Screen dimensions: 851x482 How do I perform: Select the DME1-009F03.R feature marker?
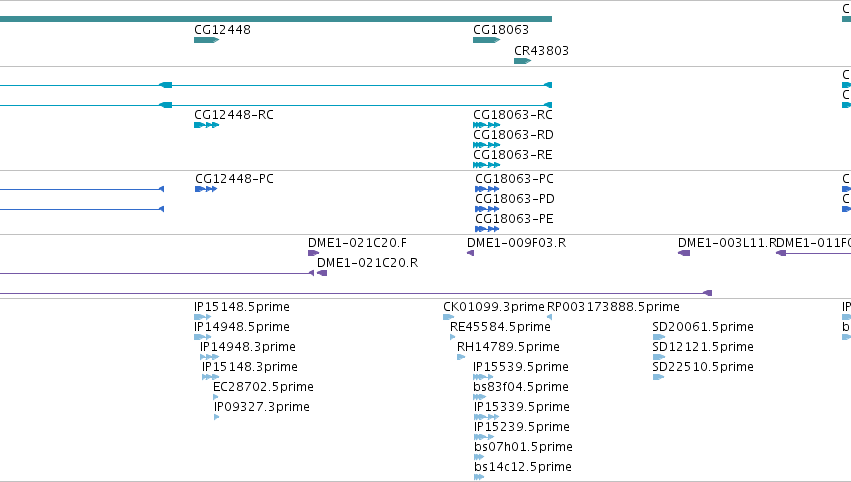471,253
